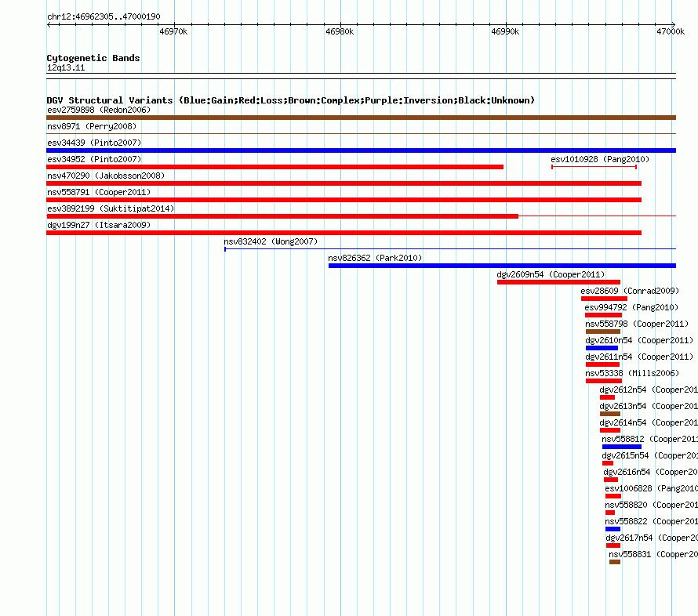Select the red dgv199n27 loss bar
Image resolution: width=698 pixels, height=616 pixels.
coord(344,233)
